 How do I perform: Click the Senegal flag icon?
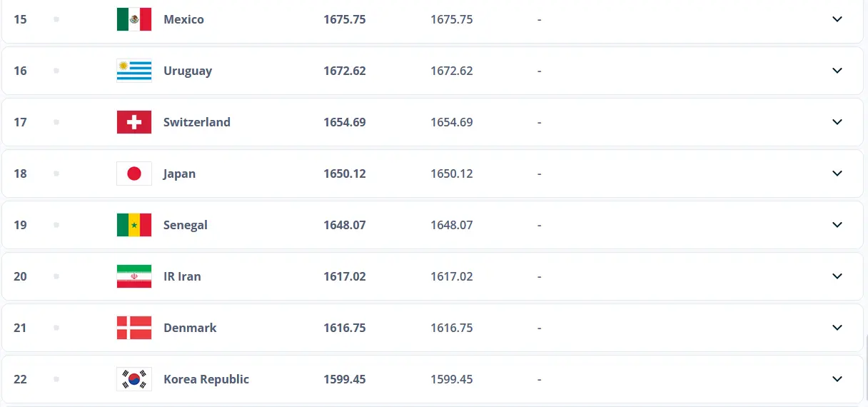tap(134, 225)
